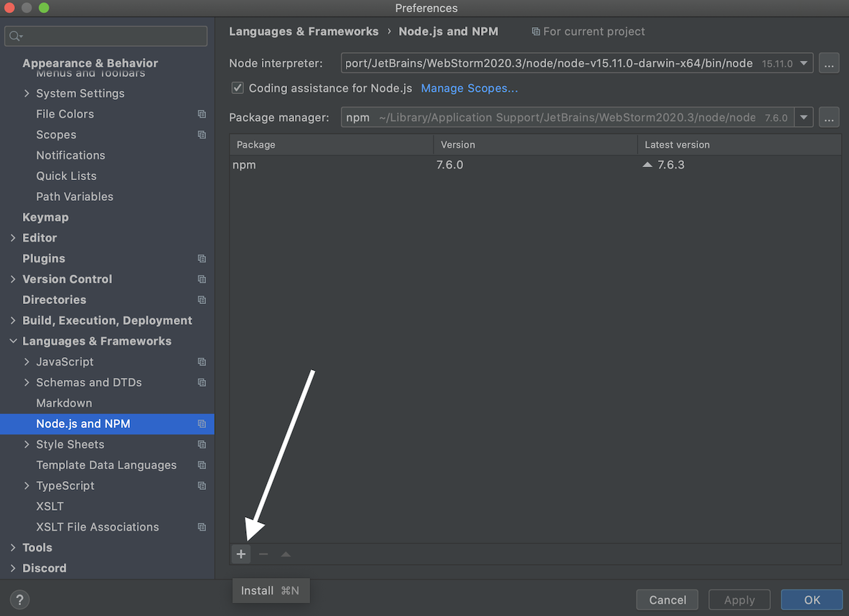Click the Package column header

point(332,144)
